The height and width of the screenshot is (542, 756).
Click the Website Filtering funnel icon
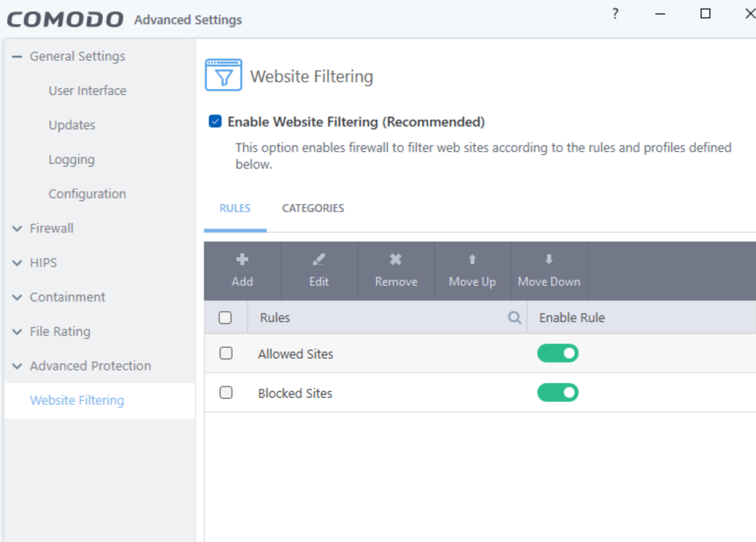pos(224,75)
